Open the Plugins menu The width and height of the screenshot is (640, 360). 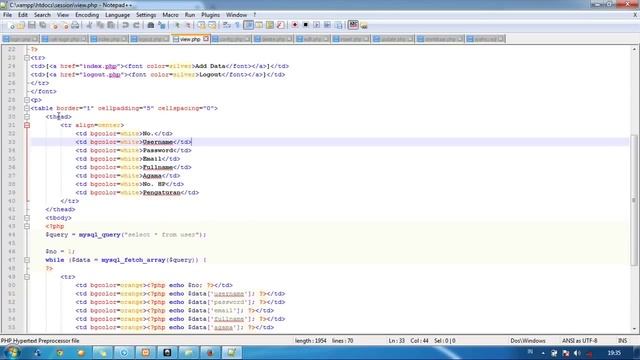(x=210, y=15)
